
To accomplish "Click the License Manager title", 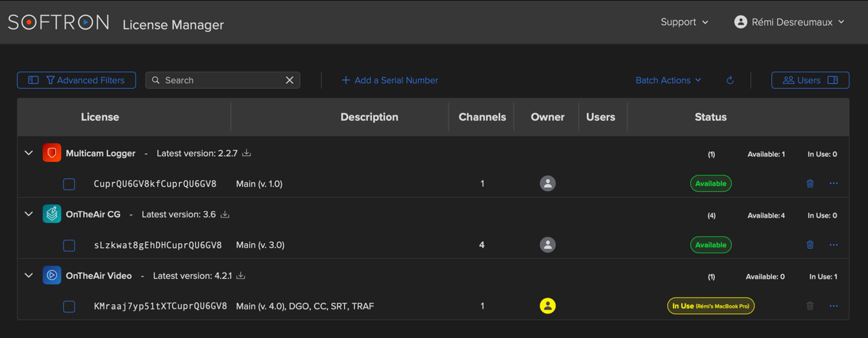I will 173,25.
